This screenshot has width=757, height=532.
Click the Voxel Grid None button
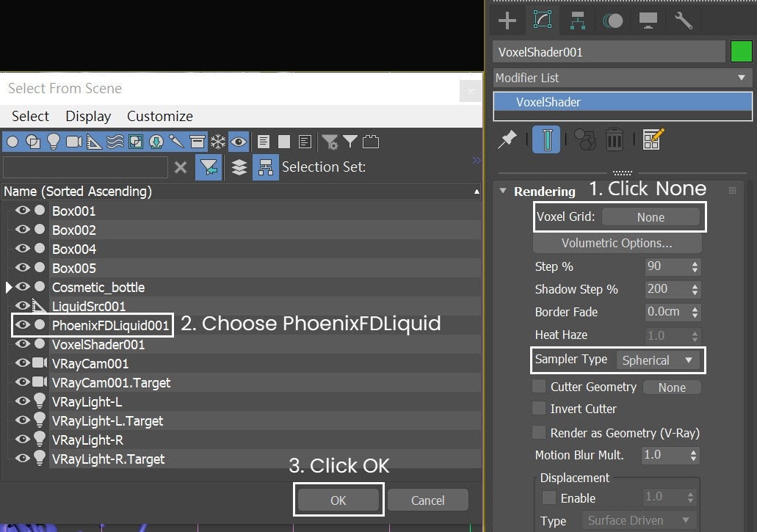pos(651,217)
